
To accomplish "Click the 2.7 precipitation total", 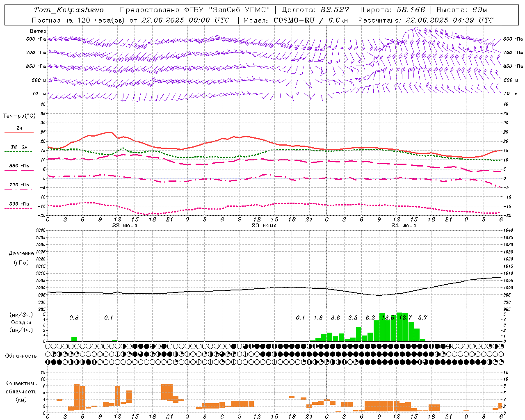I will pyautogui.click(x=422, y=317).
